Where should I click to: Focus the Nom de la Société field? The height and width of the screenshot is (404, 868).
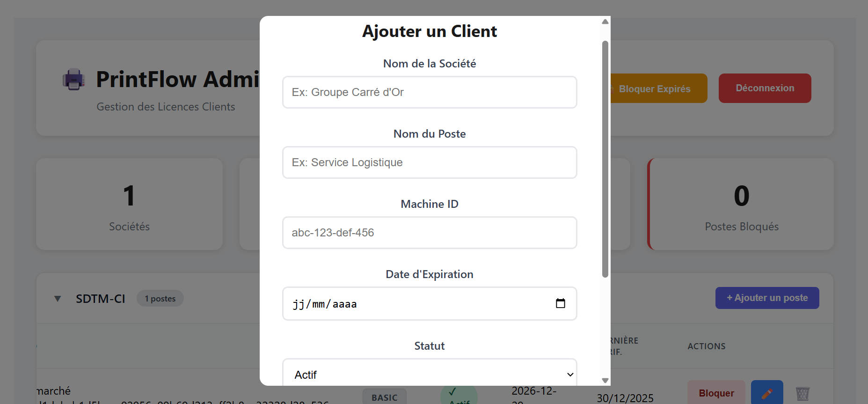tap(429, 92)
